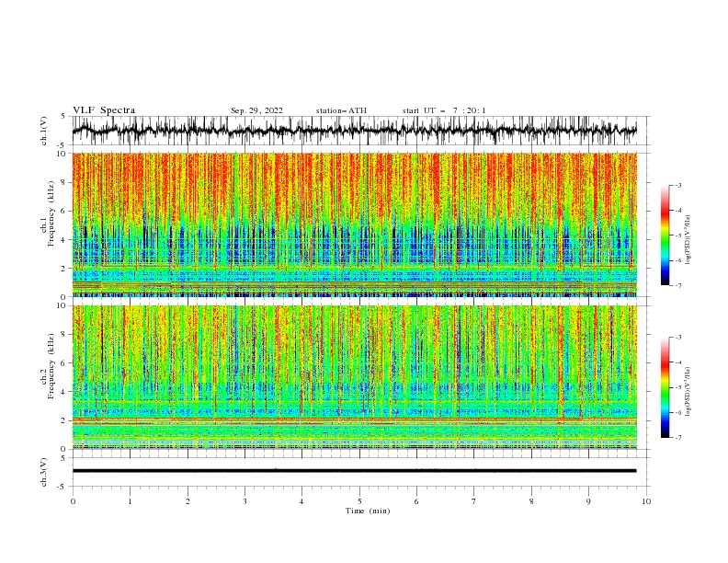This screenshot has height=563, width=728.
Task: Click the "-7" value on ch.2 color bar
Action: 677,438
